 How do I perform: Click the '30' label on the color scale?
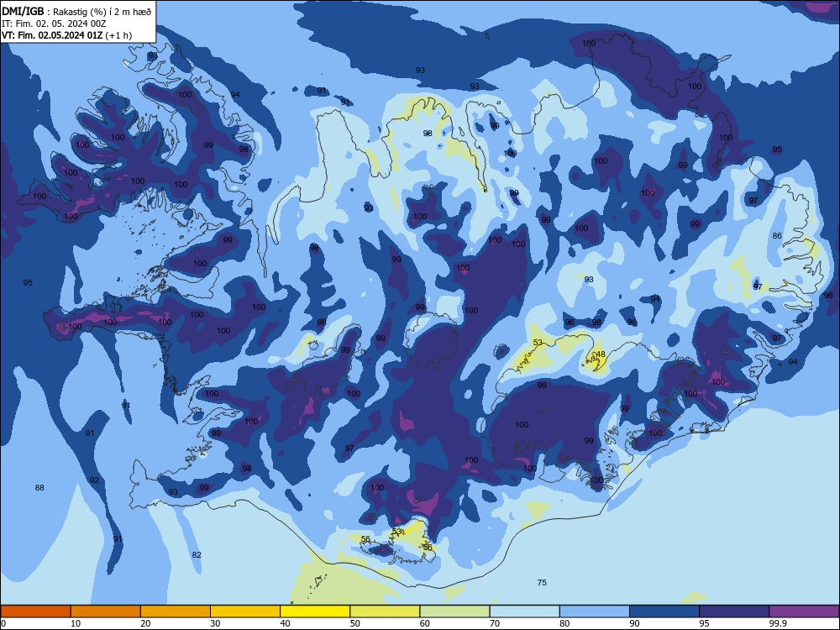pos(215,623)
